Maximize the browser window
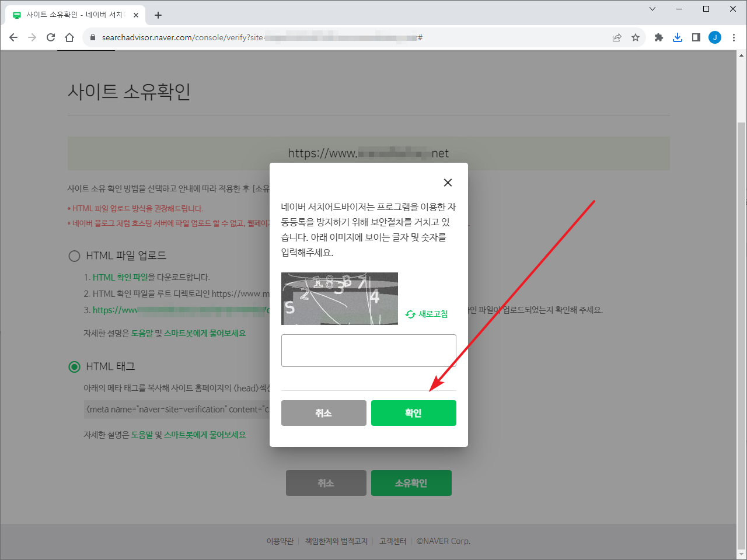Screen dimensions: 747x560 [x=706, y=9]
